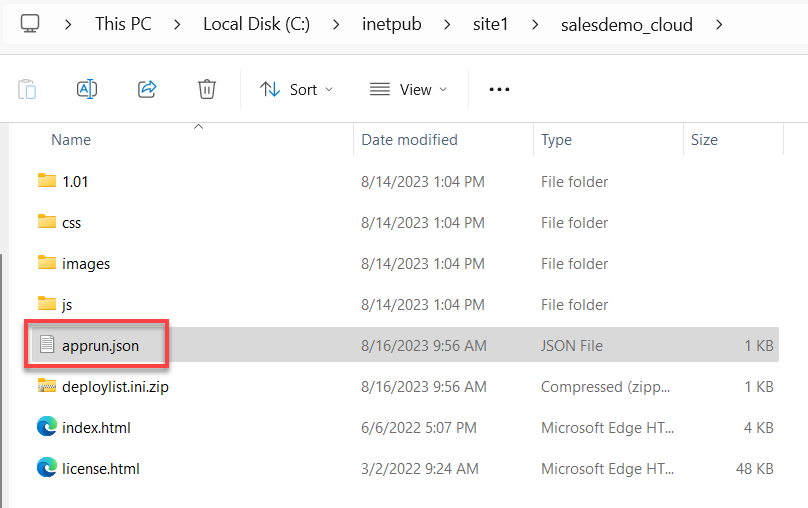The height and width of the screenshot is (508, 808).
Task: Click the Paste icon in toolbar
Action: tap(27, 89)
